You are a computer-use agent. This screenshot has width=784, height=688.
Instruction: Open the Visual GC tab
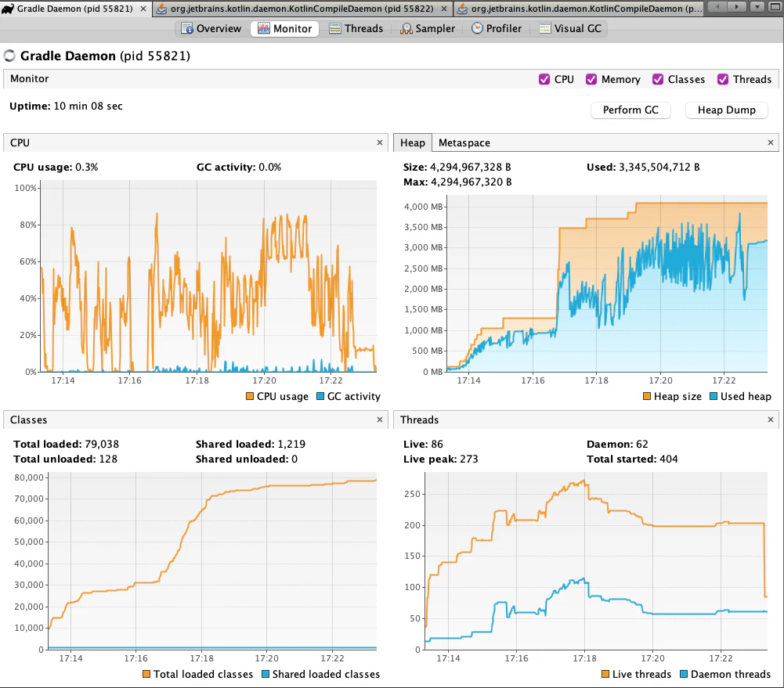pos(570,28)
